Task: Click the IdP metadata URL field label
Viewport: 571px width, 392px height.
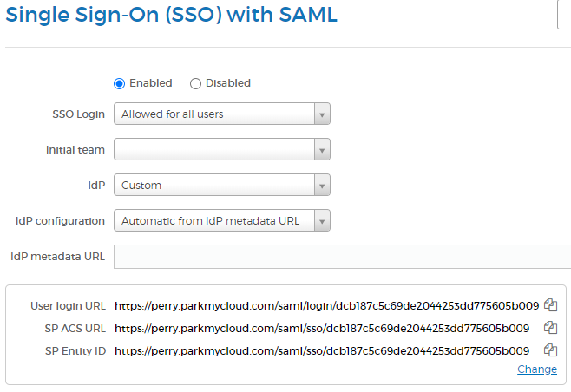Action: [58, 257]
